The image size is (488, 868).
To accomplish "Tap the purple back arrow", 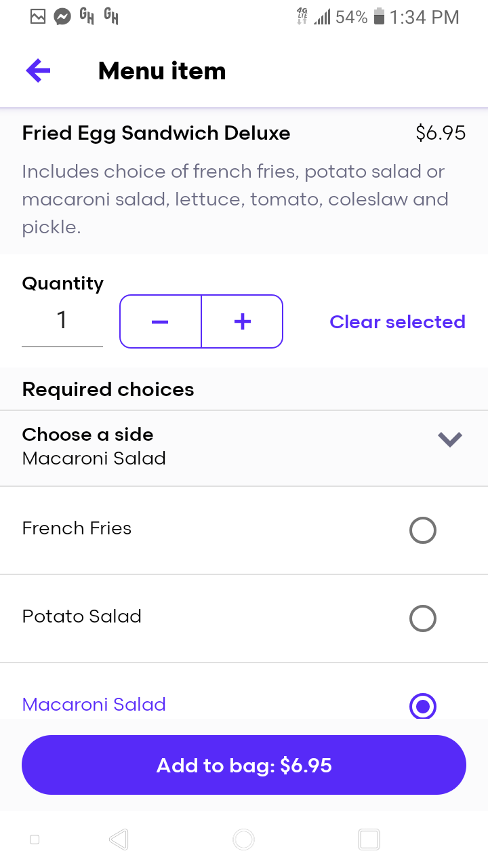I will click(39, 71).
